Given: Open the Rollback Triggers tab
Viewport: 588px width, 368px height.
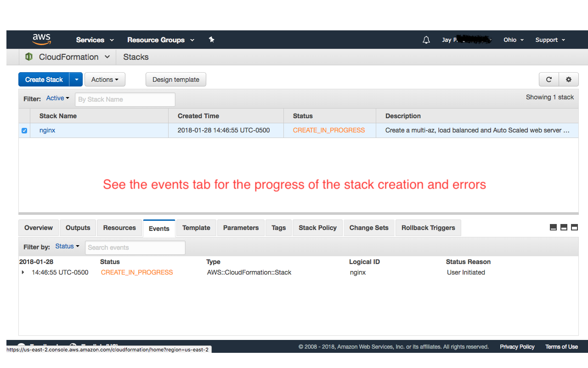Looking at the screenshot, I should [x=428, y=228].
